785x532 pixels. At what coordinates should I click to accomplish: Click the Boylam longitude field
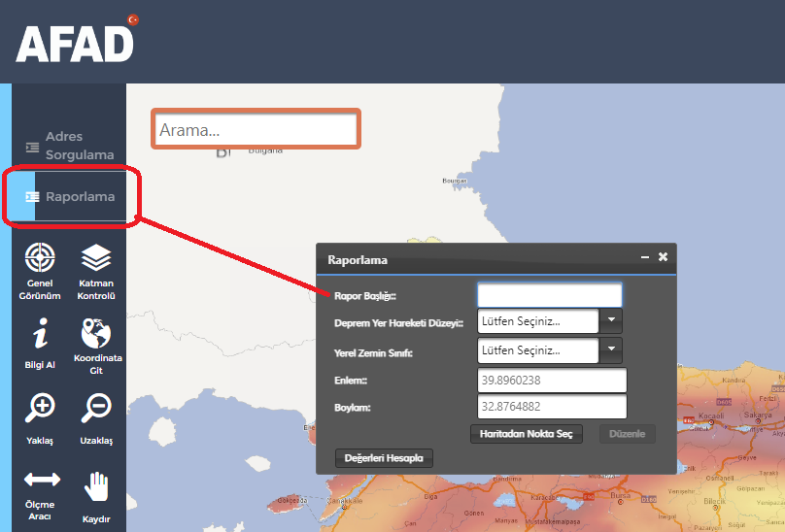pos(552,407)
